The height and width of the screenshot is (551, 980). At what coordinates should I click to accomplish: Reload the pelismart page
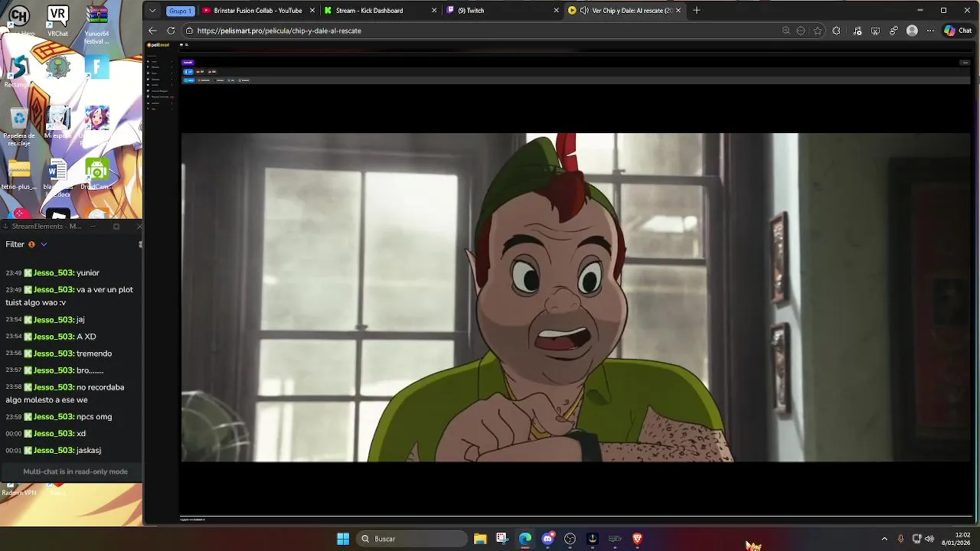click(170, 31)
